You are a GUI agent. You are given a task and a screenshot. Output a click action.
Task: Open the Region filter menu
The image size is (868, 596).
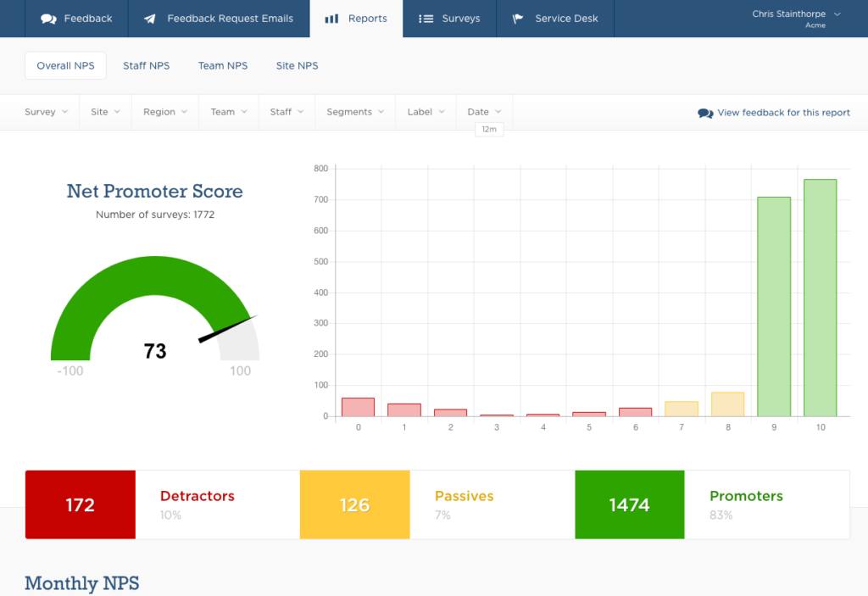tap(164, 111)
